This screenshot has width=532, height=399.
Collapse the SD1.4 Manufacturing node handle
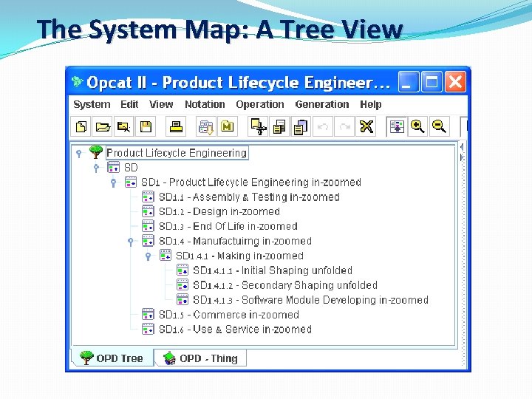pos(131,242)
